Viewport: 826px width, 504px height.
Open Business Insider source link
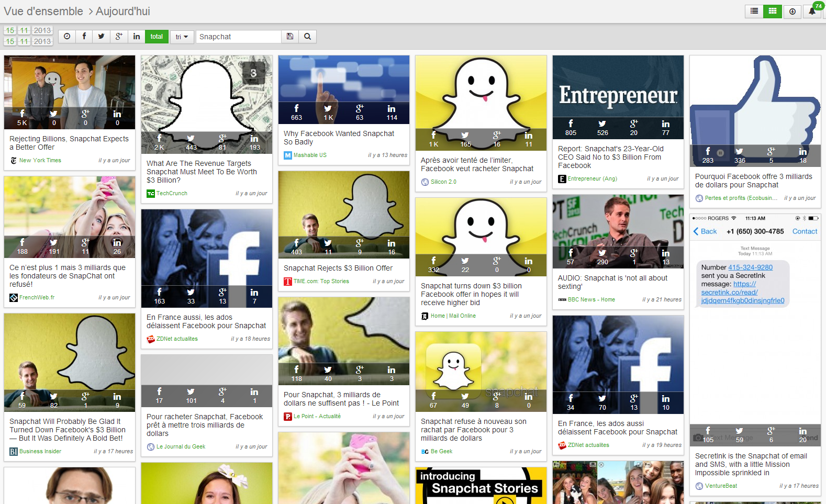40,451
